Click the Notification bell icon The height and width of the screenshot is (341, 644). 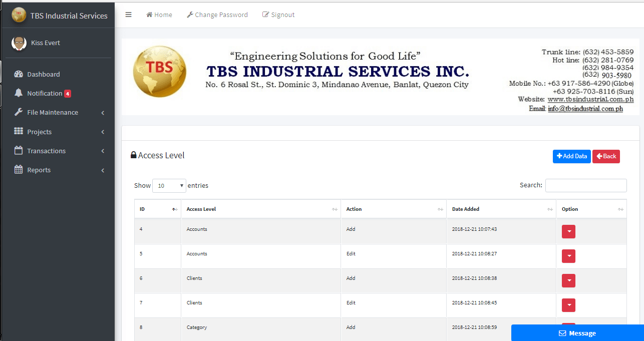pyautogui.click(x=19, y=93)
